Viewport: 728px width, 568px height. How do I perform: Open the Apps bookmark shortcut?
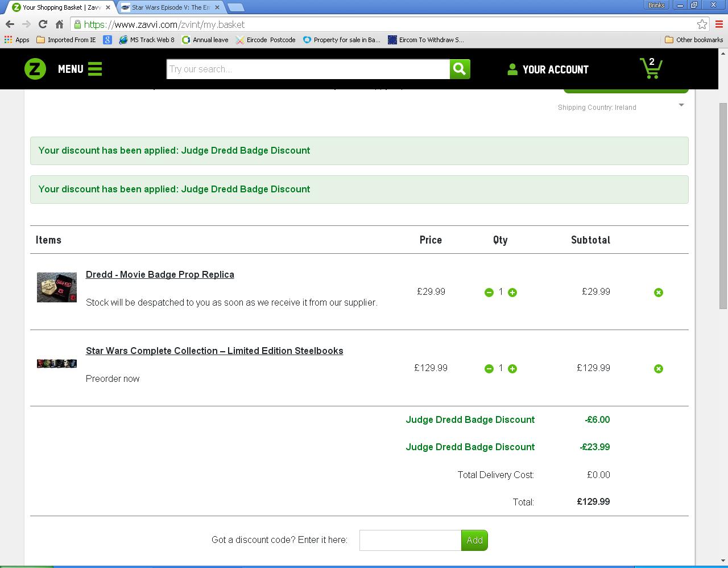16,40
